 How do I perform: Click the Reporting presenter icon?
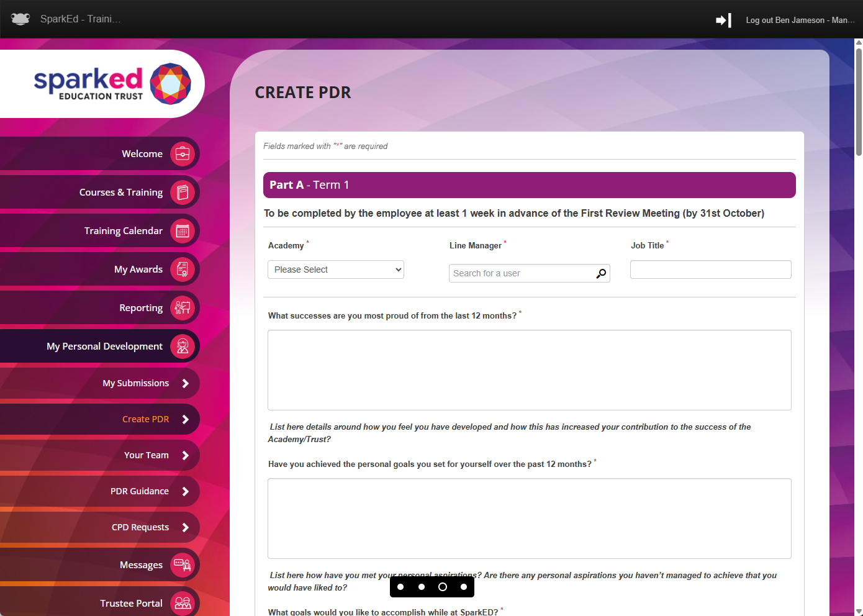[x=183, y=308]
